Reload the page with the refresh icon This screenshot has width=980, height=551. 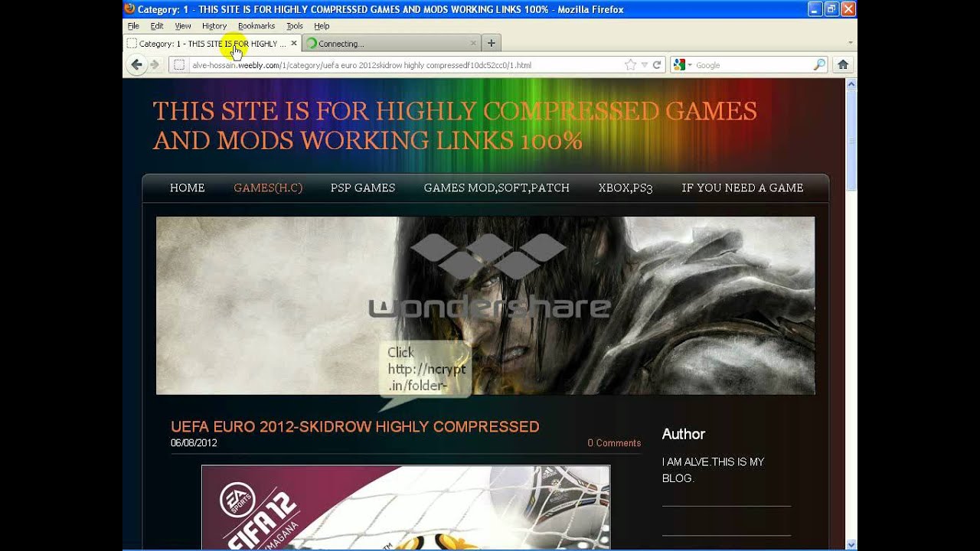pos(657,65)
